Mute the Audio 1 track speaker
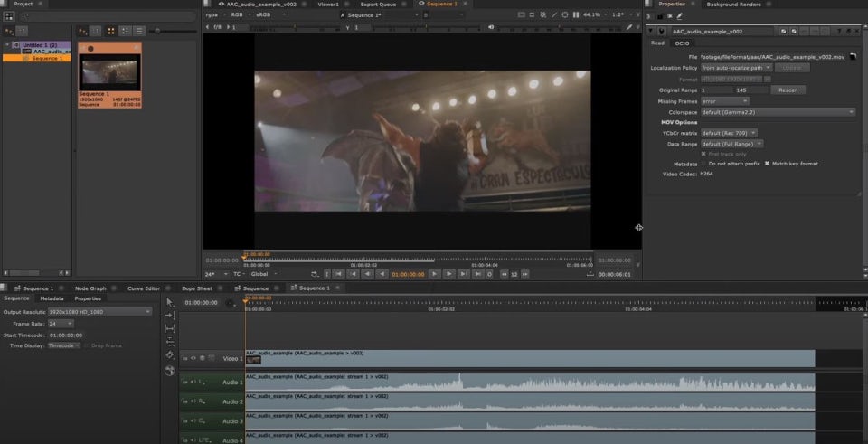The width and height of the screenshot is (868, 444). [x=193, y=383]
